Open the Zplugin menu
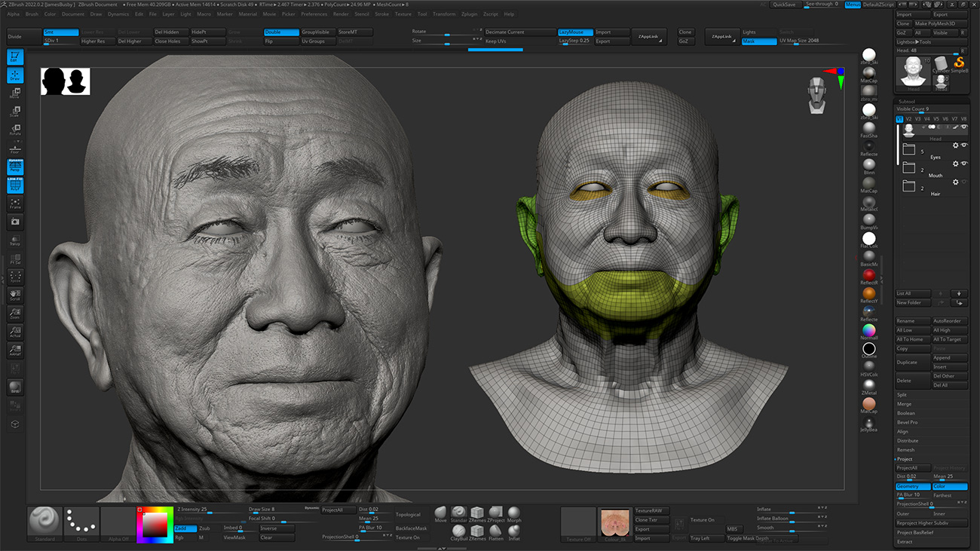Viewport: 980px width, 551px height. click(468, 13)
